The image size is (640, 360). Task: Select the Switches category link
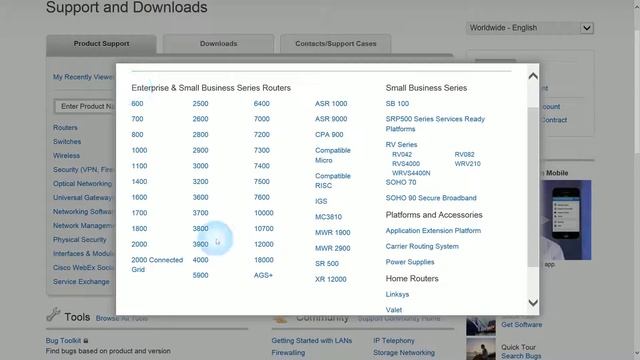67,142
